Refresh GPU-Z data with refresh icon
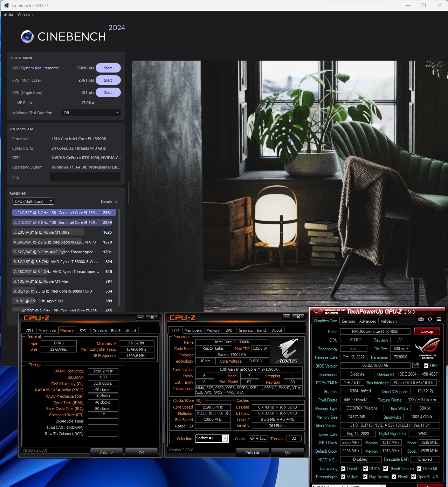 [430, 319]
